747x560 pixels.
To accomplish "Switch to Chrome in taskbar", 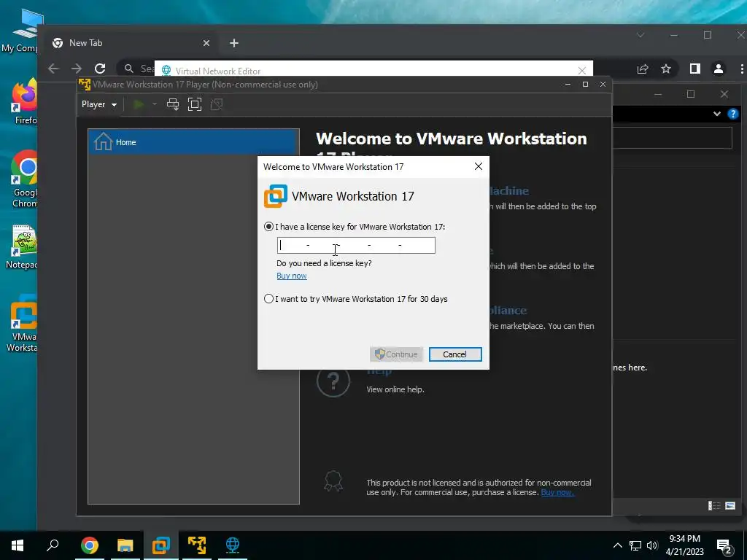I will (x=90, y=545).
